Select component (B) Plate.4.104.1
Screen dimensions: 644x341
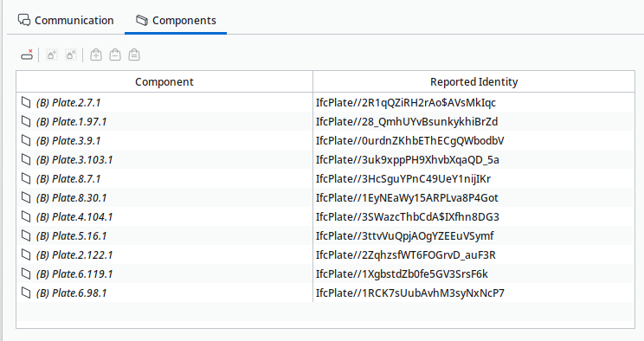74,217
